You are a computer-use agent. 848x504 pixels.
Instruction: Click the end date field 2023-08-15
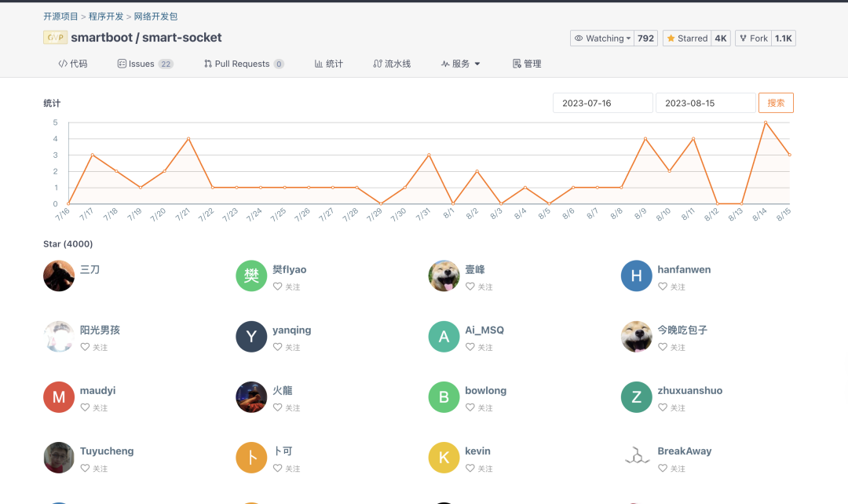pyautogui.click(x=705, y=103)
